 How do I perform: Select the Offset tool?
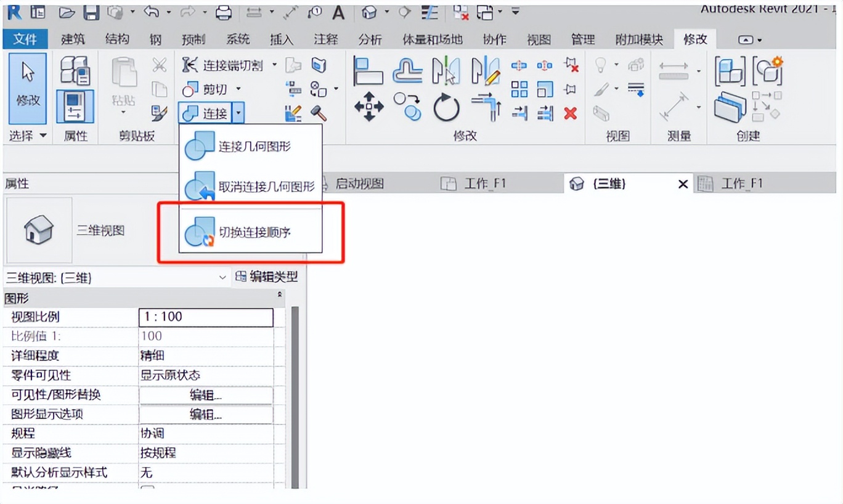coord(407,71)
